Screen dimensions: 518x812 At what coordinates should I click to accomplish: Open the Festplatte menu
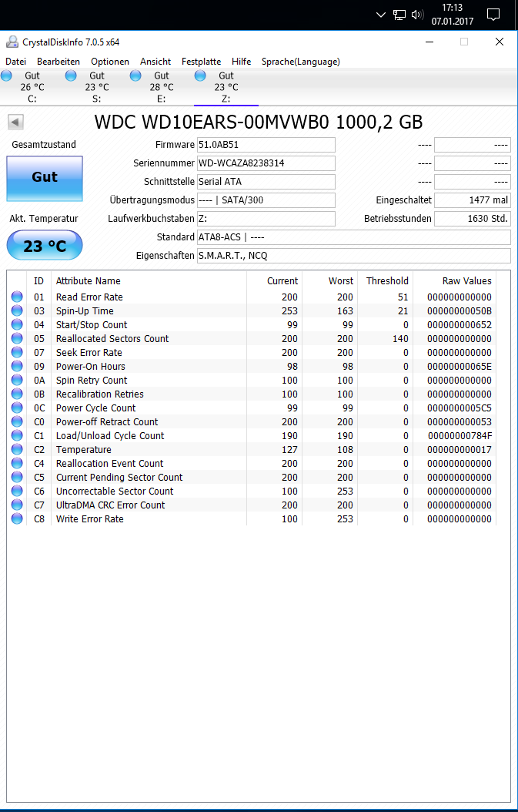(202, 62)
